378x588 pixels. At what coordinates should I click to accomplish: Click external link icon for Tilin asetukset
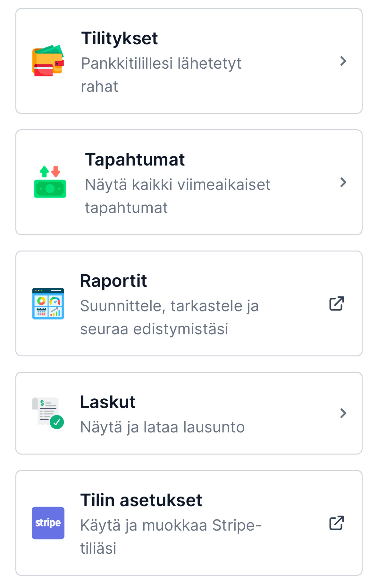tap(337, 523)
